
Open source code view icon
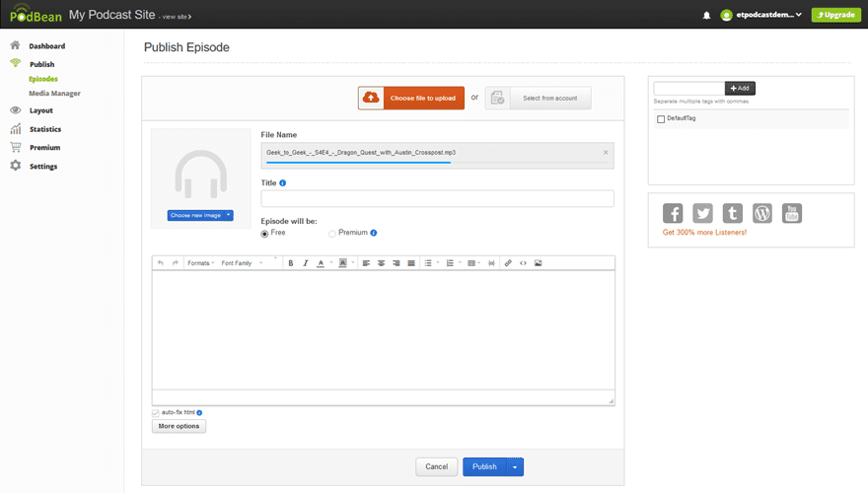pos(523,263)
